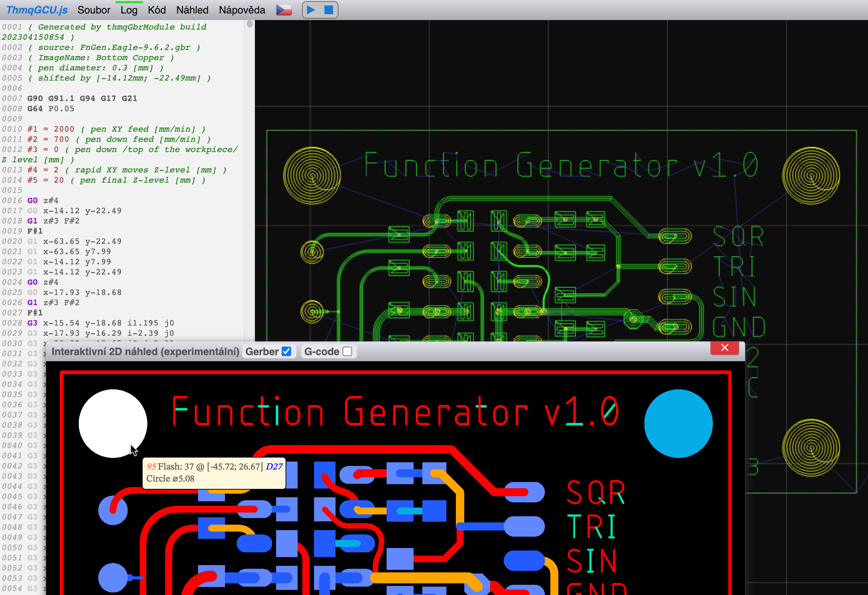Screen dimensions: 868x595
Task: Click the white highlighted circle pad
Action: pyautogui.click(x=113, y=423)
